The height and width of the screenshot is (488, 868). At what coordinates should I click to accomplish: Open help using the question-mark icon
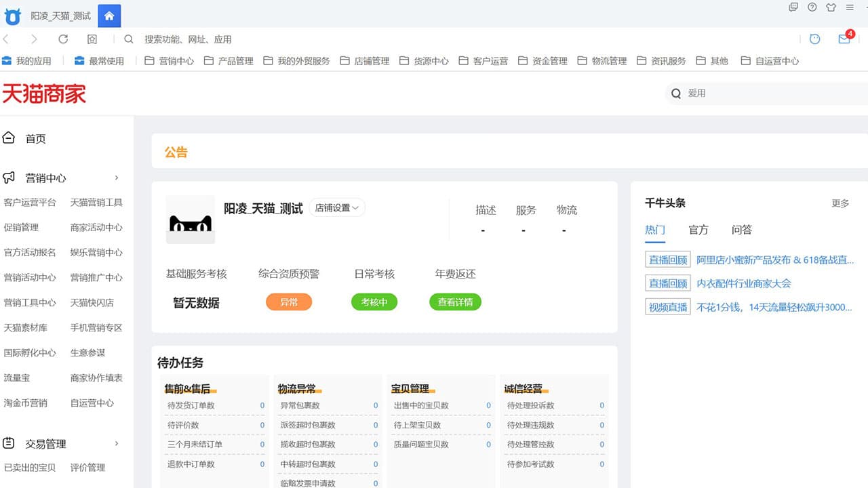click(812, 7)
